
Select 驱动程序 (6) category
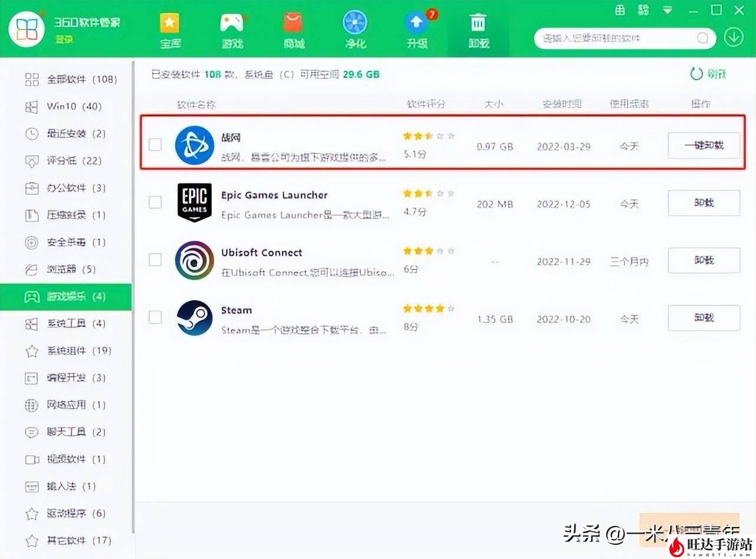[x=66, y=514]
